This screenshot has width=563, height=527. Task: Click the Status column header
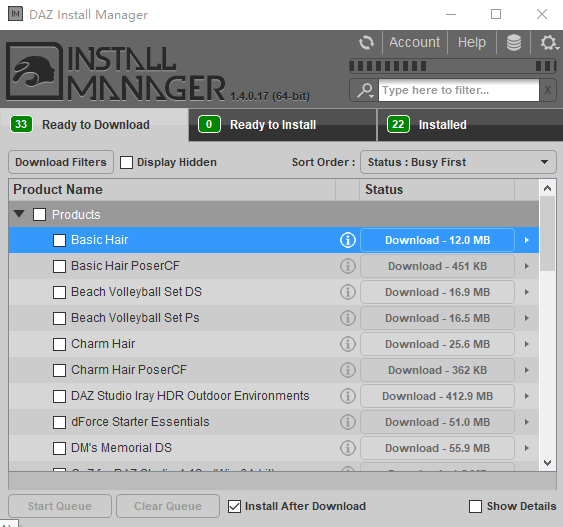[437, 190]
